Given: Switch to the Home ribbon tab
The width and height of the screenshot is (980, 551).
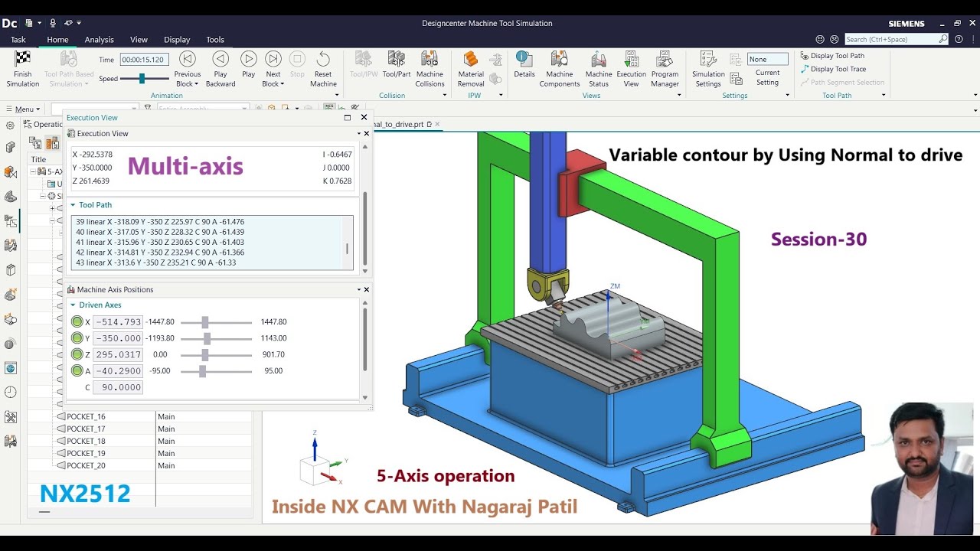Looking at the screenshot, I should click(57, 40).
